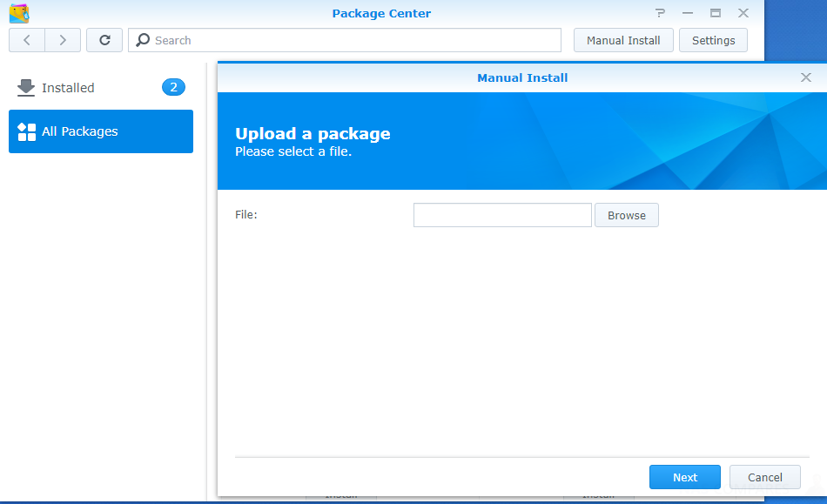The image size is (827, 504).
Task: Click the 'Please select a file.' text
Action: [293, 151]
